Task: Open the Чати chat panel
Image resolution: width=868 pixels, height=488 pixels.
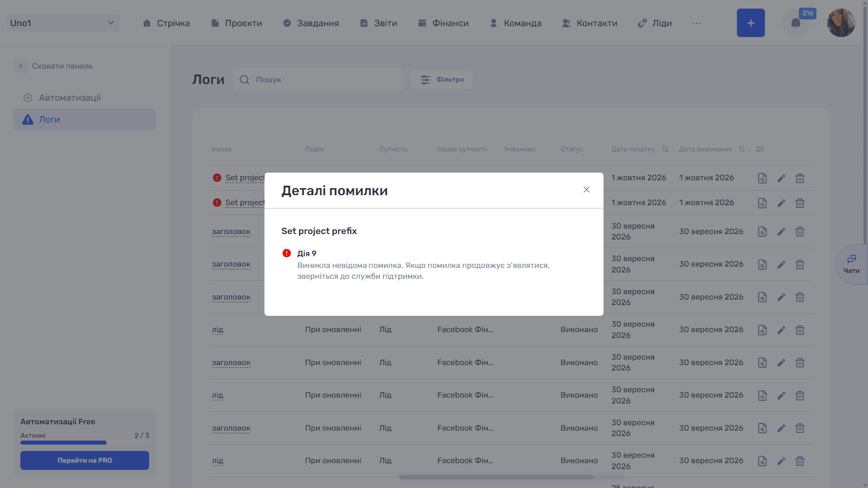Action: (852, 264)
